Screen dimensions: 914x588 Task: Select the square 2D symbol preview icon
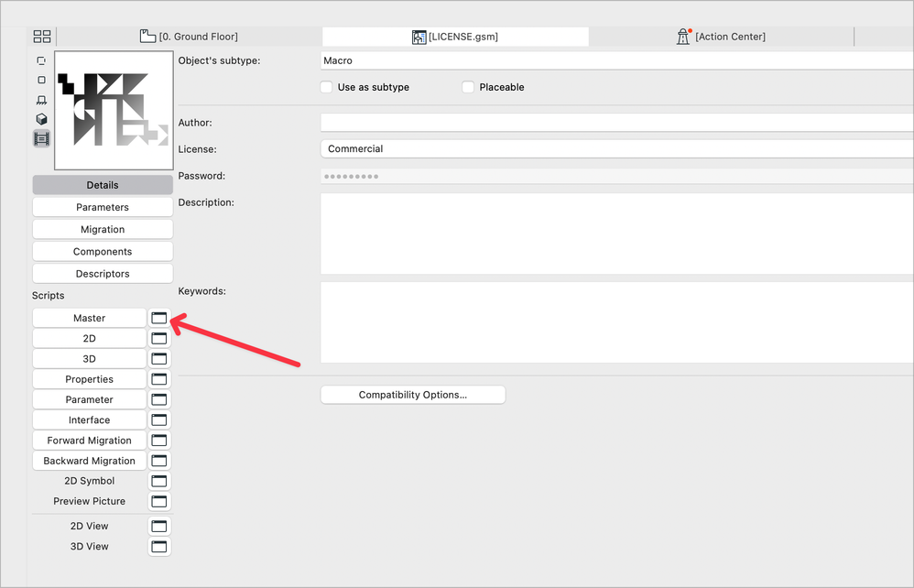41,80
